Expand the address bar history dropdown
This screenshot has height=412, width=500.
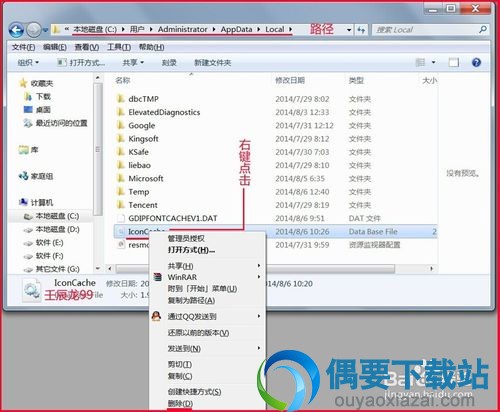(349, 30)
